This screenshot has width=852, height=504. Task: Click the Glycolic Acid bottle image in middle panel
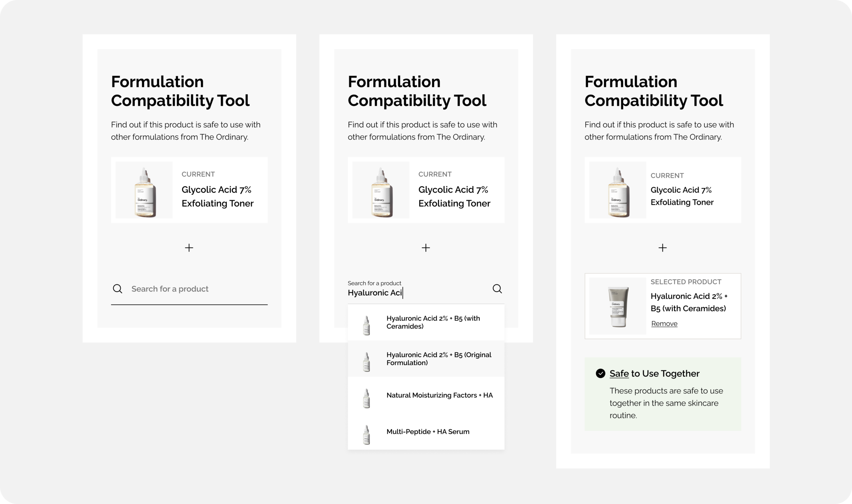[380, 190]
